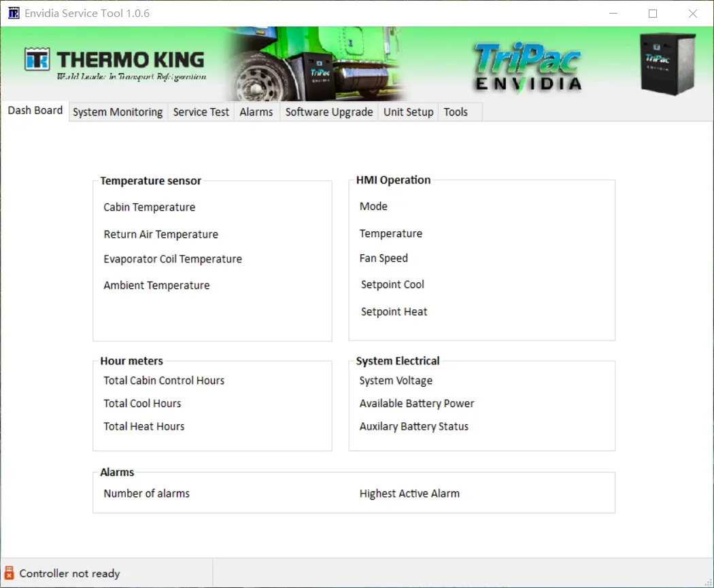Click the Thermo King logo in banner

[x=115, y=64]
